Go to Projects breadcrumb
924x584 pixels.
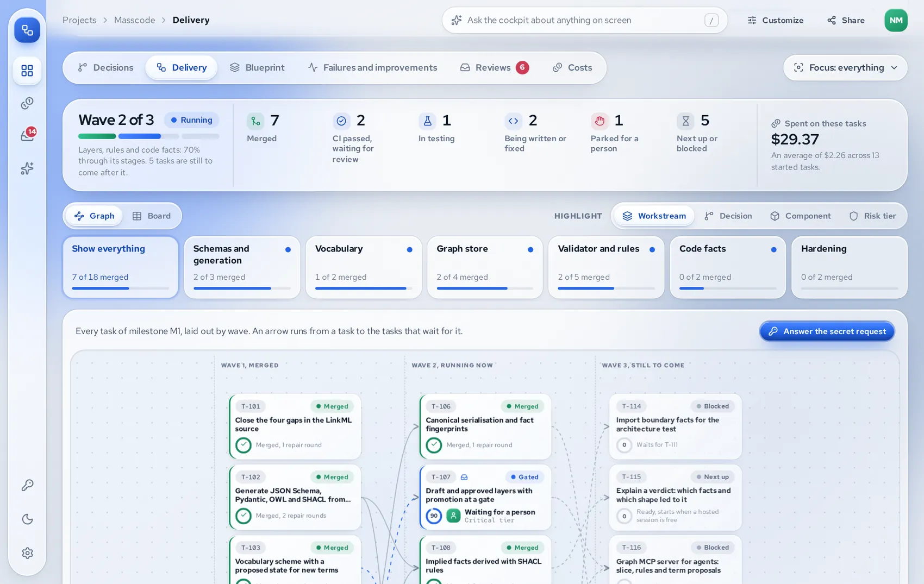(x=79, y=20)
